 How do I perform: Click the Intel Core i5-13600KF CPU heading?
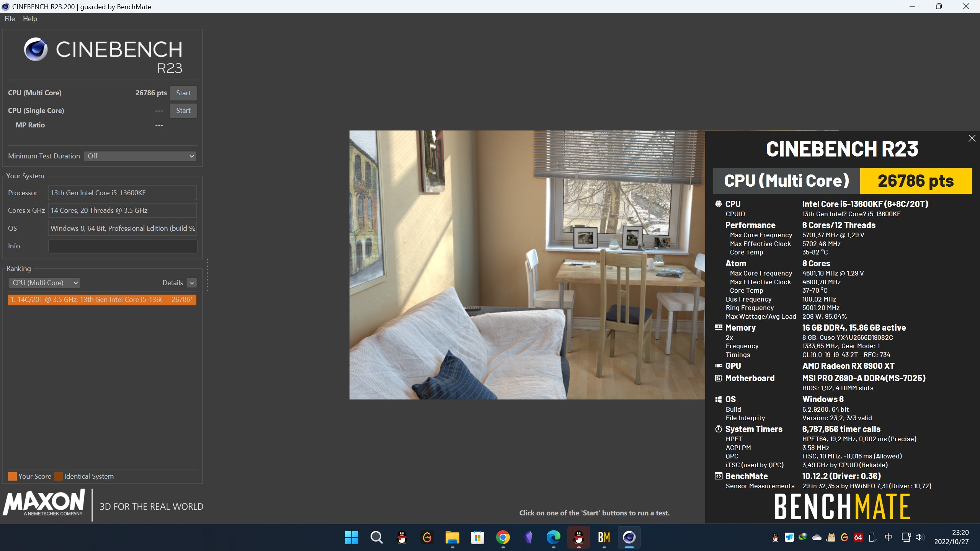pyautogui.click(x=865, y=204)
